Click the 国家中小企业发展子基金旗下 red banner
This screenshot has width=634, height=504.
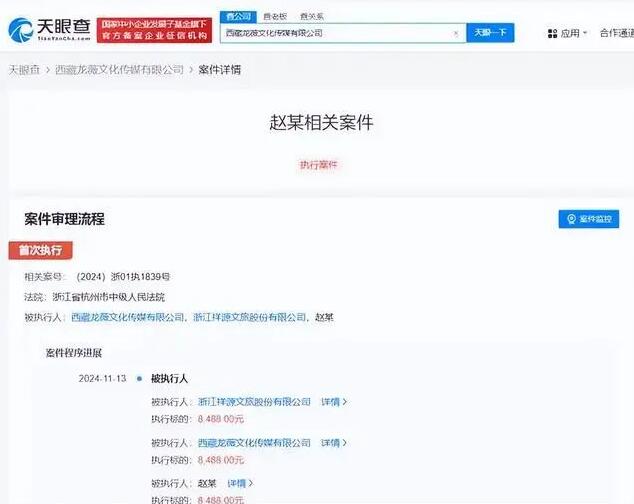pyautogui.click(x=154, y=30)
